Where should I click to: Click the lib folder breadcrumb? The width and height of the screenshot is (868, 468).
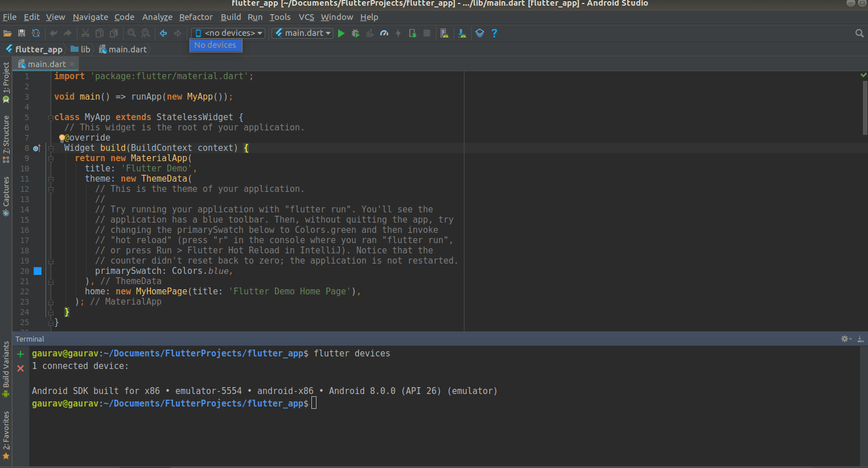(80, 50)
